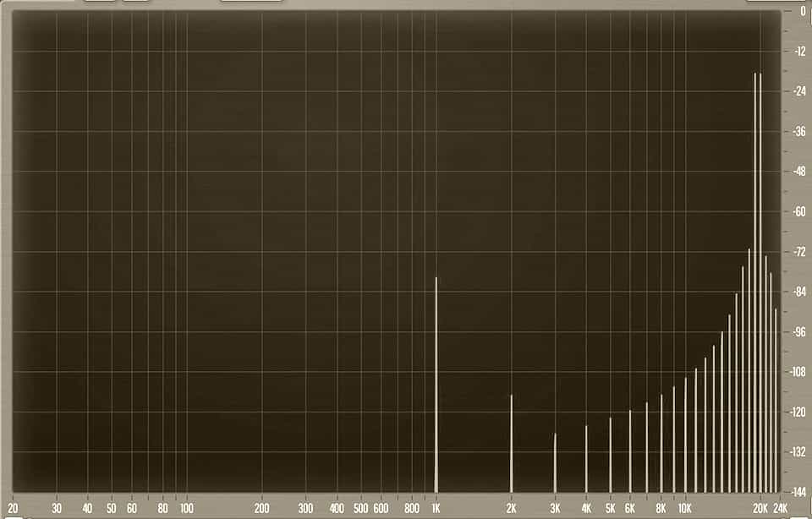Screen dimensions: 812x519
Task: Click the 20 frequency axis label
Action: pyautogui.click(x=13, y=508)
